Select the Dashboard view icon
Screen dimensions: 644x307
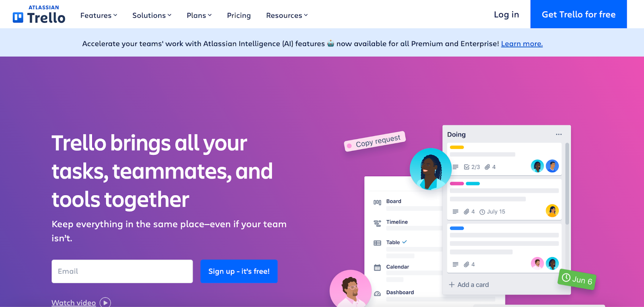tap(377, 293)
